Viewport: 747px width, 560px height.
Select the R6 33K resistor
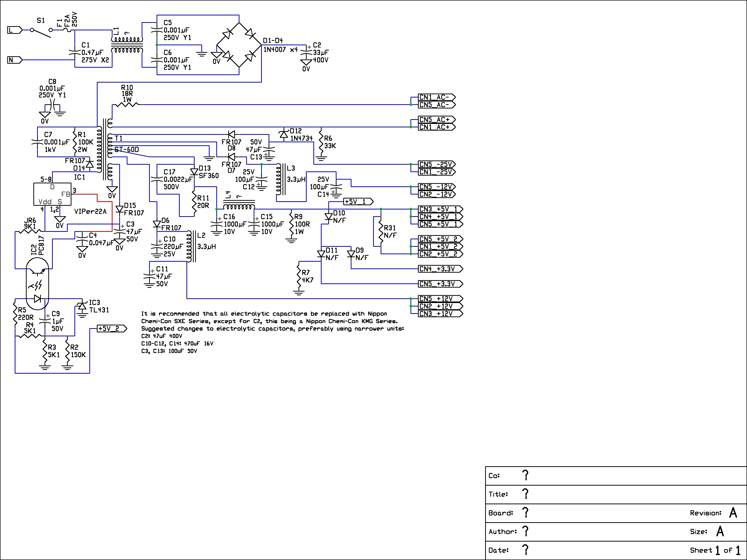[x=321, y=142]
